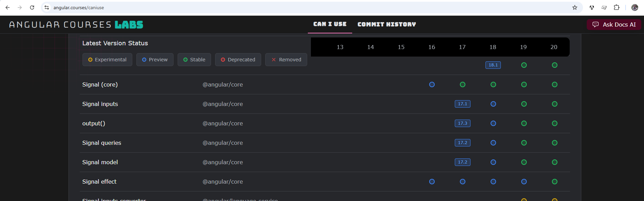This screenshot has width=644, height=201.
Task: Click Signal queries stable circle for v19
Action: (524, 143)
